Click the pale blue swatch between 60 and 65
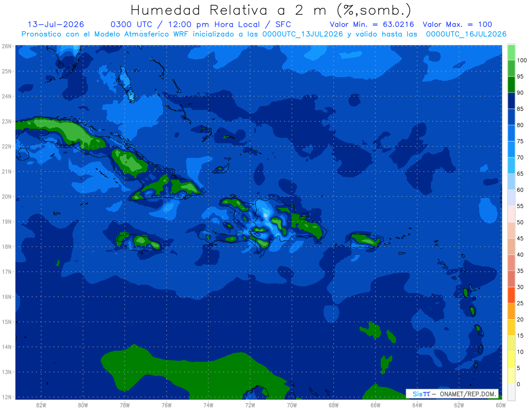 [x=511, y=182]
